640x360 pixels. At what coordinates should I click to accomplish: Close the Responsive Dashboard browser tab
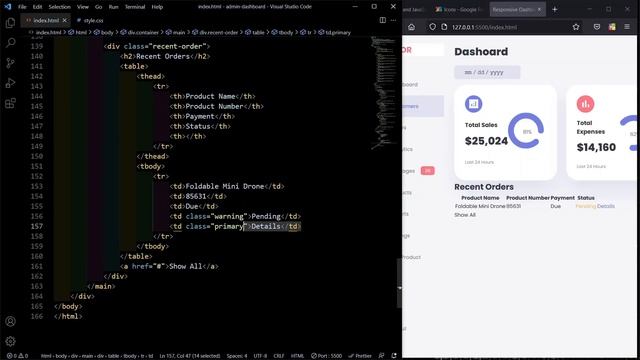(x=539, y=9)
